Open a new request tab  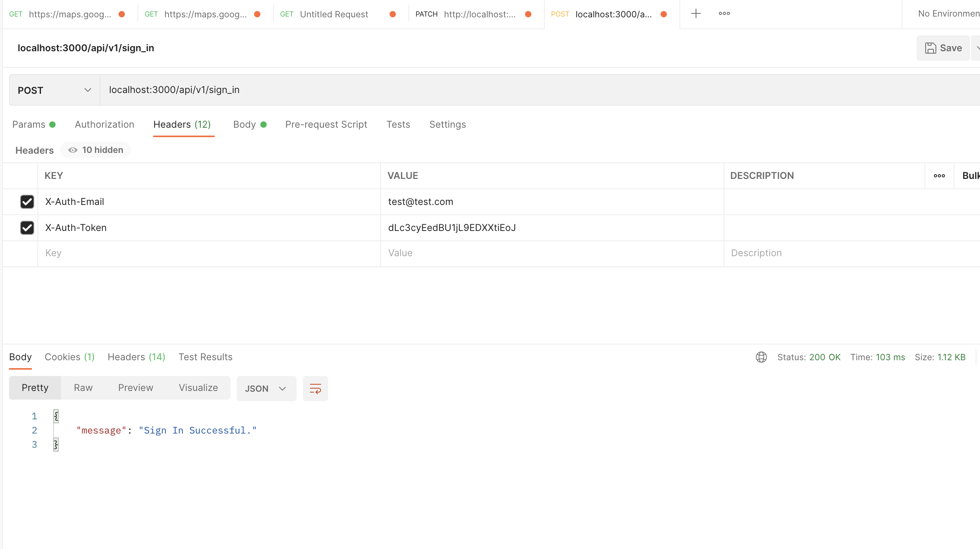pos(696,14)
